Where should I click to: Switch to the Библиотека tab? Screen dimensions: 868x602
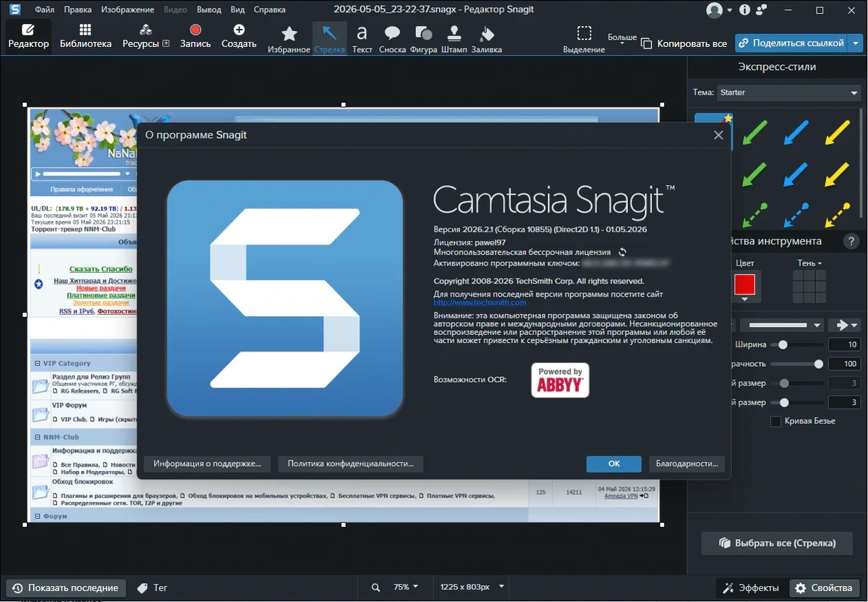[x=85, y=35]
